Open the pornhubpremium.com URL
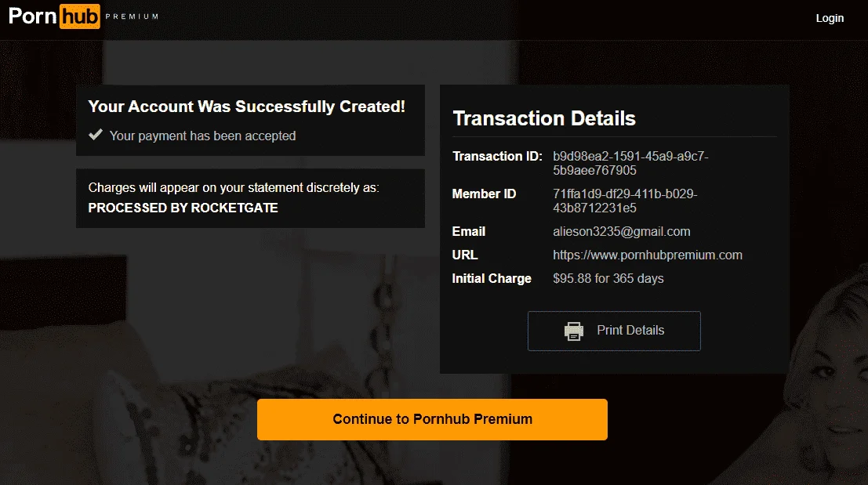868x485 pixels. pos(647,255)
